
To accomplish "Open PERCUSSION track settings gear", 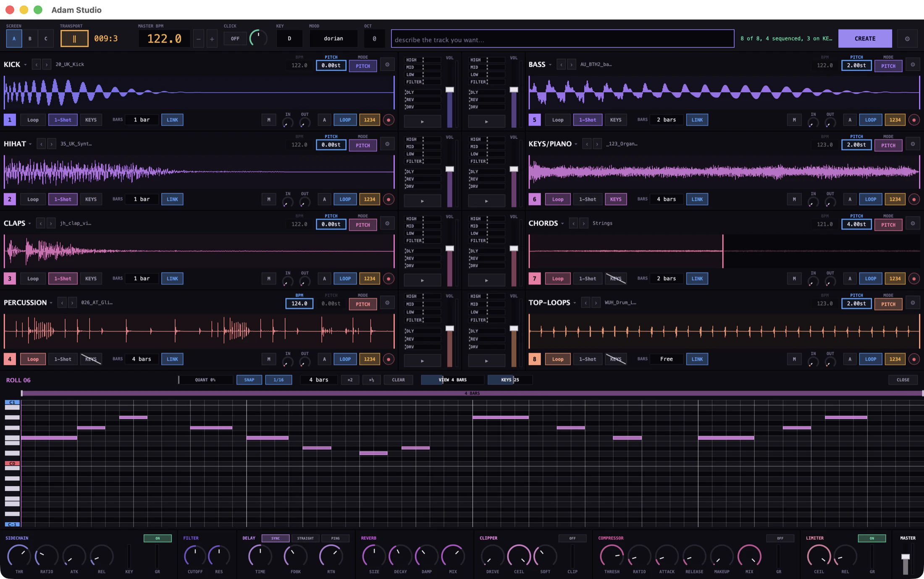I will pos(387,303).
